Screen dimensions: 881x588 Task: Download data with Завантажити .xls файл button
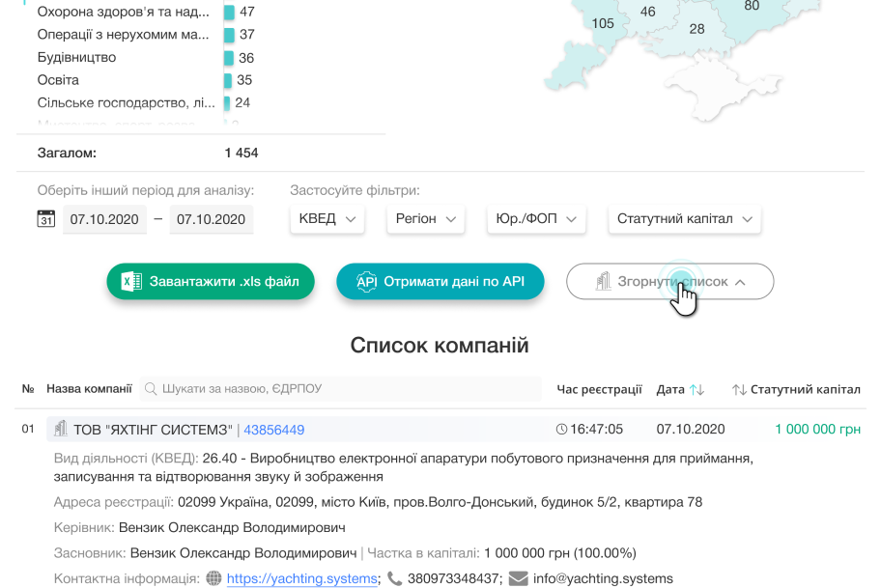tap(211, 281)
